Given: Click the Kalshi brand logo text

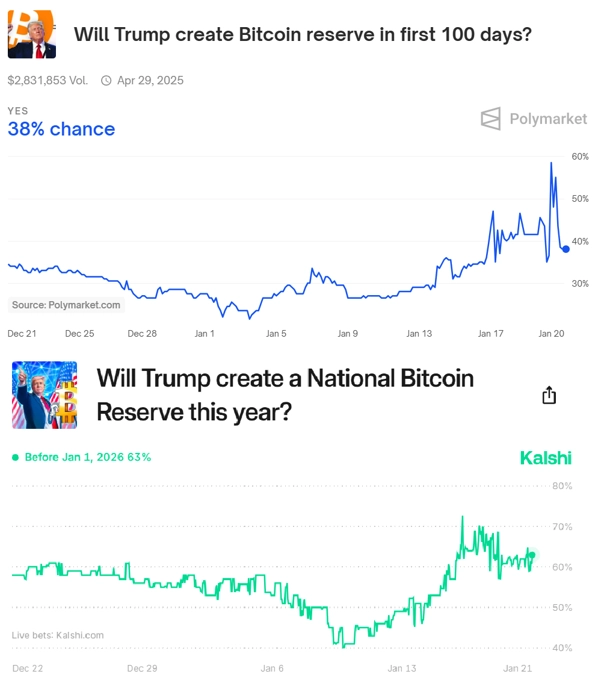Looking at the screenshot, I should (546, 458).
